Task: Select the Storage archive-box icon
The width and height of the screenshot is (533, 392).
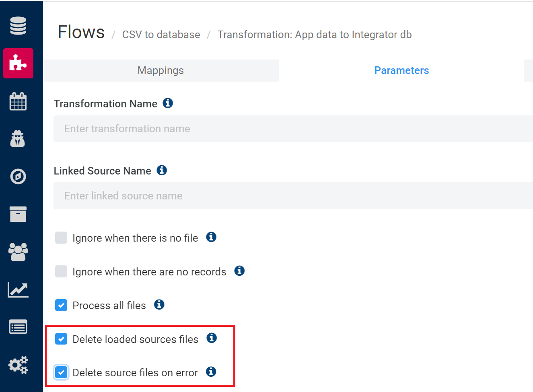Action: 18,214
